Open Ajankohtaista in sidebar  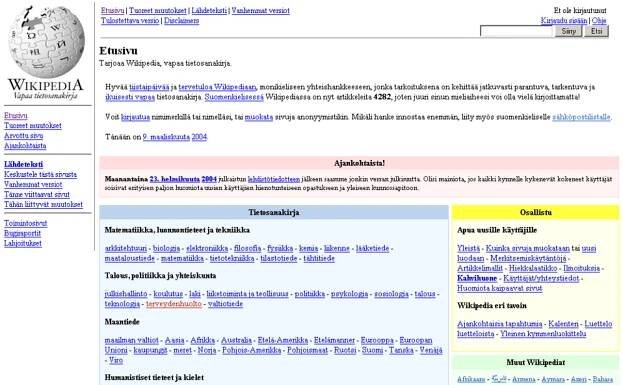[25, 146]
